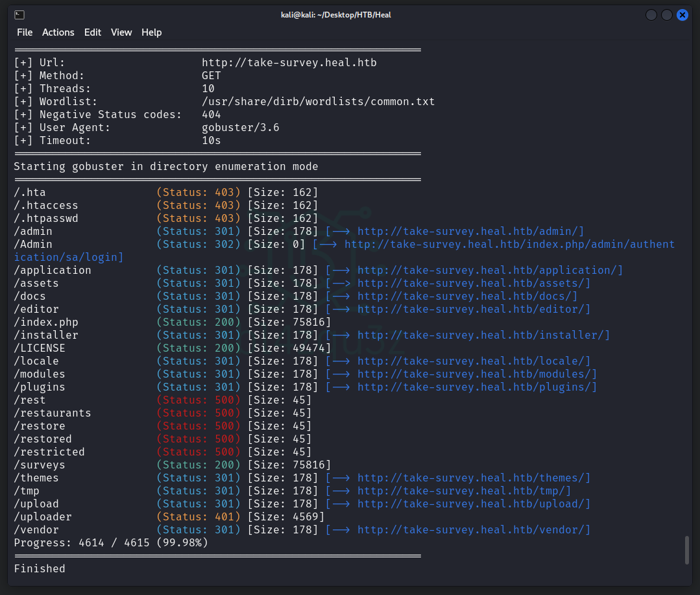The width and height of the screenshot is (700, 595).
Task: Select the /docs/ redirect URL
Action: (x=467, y=297)
